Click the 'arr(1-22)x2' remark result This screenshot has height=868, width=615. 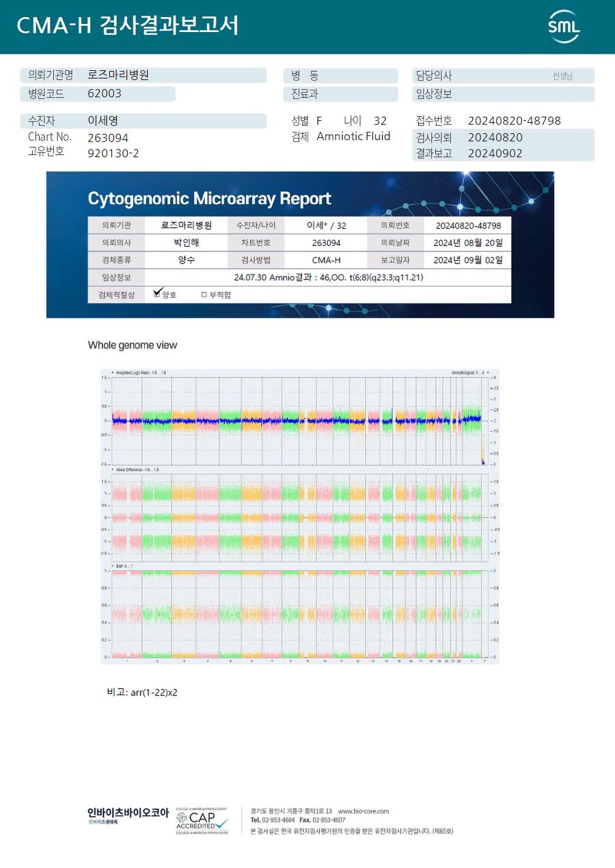click(x=154, y=692)
